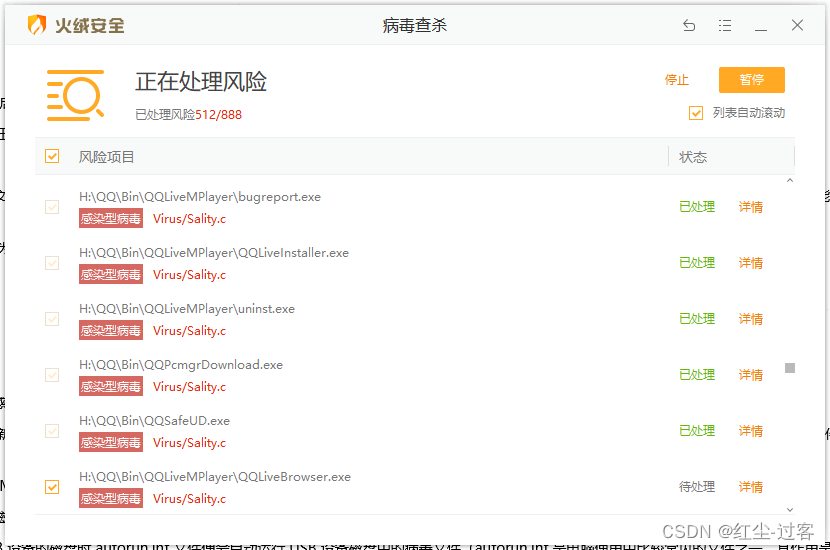Toggle the 列表自动滚动 checkbox
The height and width of the screenshot is (550, 830).
pos(696,113)
